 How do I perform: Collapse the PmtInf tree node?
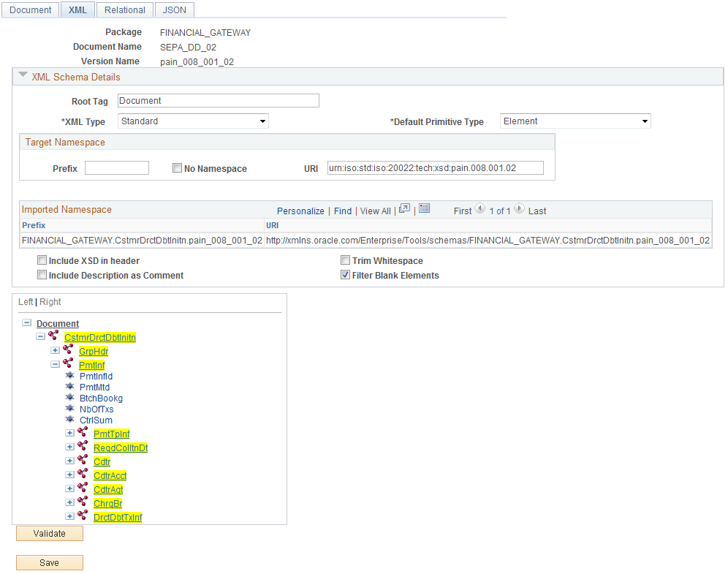click(55, 364)
